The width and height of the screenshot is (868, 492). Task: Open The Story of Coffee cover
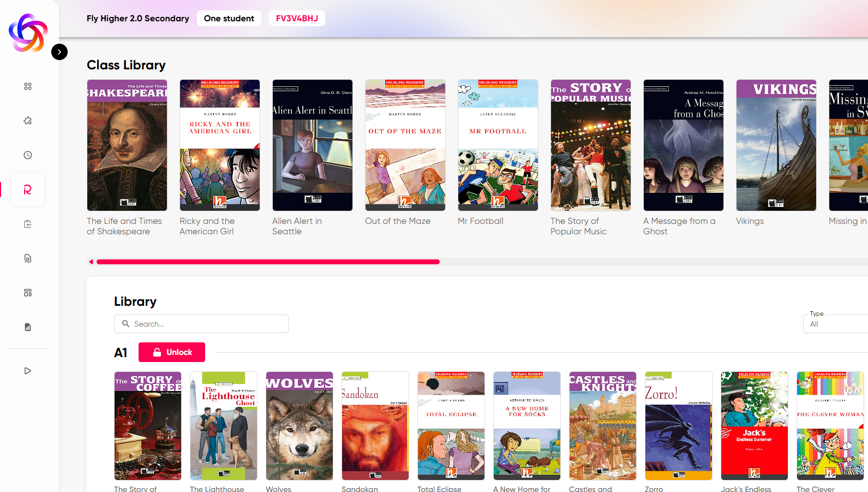tap(148, 426)
